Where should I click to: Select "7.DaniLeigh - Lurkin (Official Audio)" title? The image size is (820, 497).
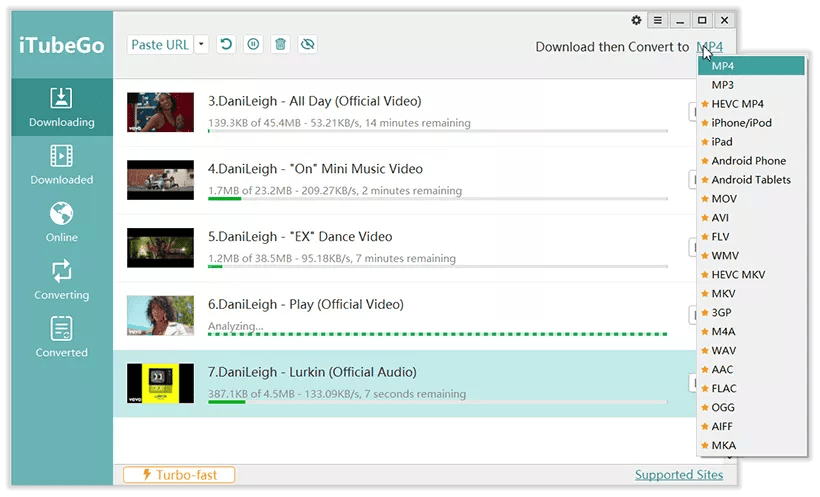coord(312,372)
